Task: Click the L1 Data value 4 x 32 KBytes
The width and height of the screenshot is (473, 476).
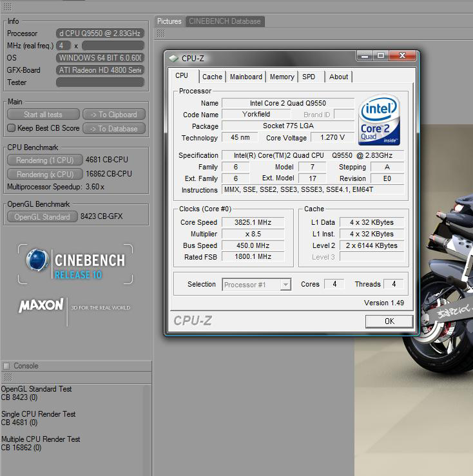Action: (x=372, y=222)
